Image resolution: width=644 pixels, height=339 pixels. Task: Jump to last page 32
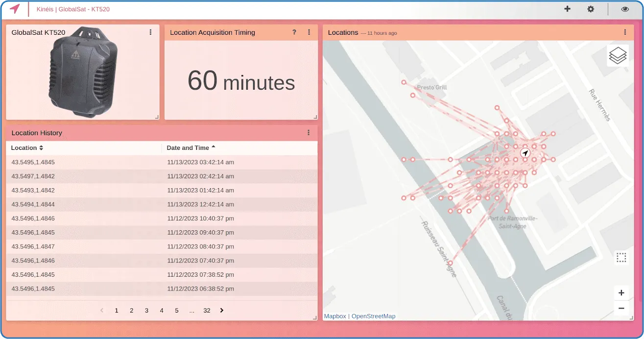tap(207, 311)
